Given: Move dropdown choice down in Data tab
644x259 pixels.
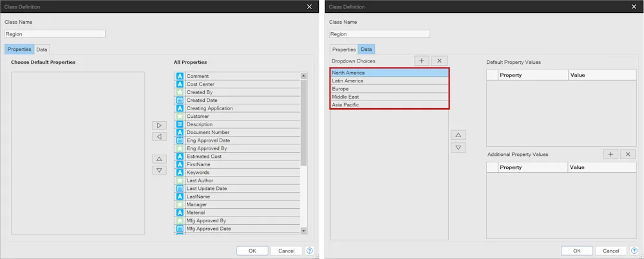Looking at the screenshot, I should (x=459, y=148).
